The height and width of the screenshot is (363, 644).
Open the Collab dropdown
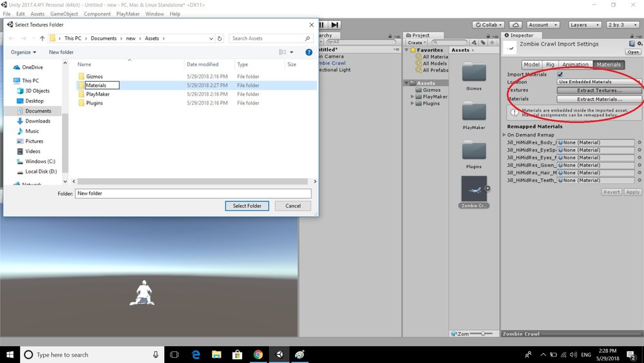point(488,25)
